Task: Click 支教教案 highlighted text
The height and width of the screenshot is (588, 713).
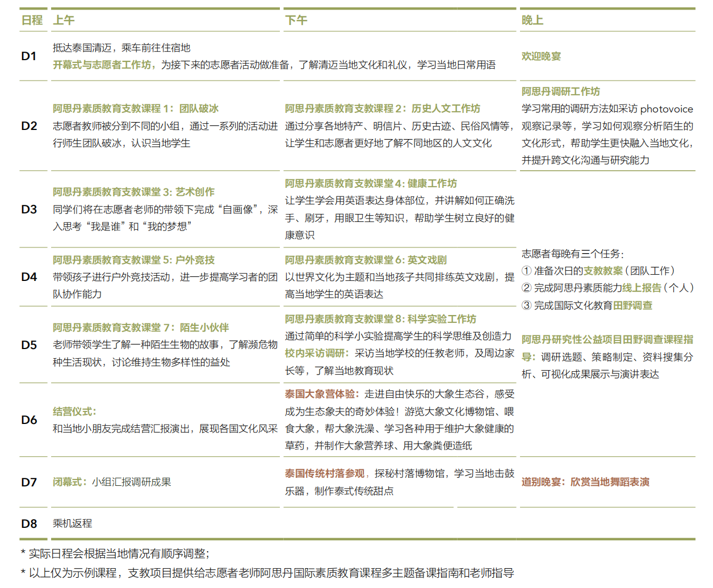Action: (x=603, y=271)
